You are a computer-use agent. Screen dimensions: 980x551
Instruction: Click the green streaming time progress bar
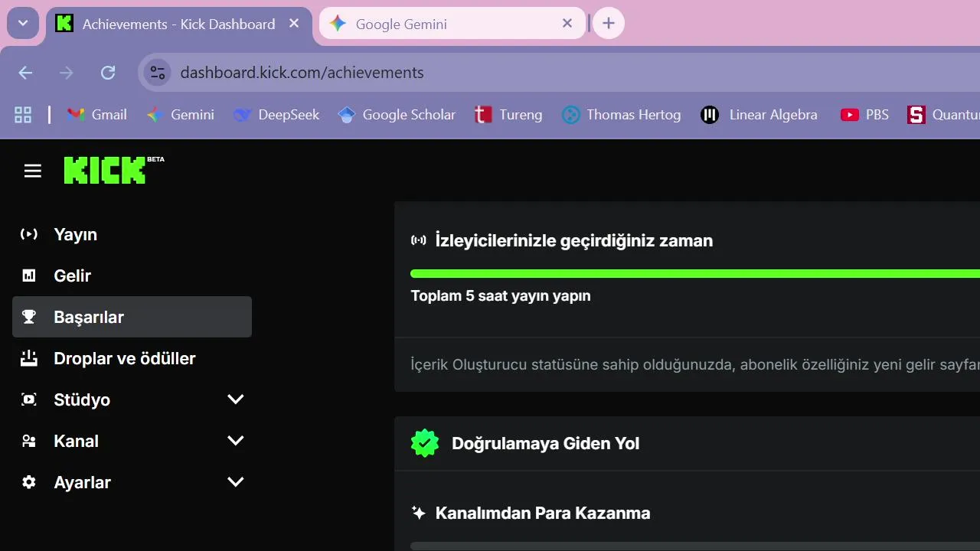[x=695, y=273]
